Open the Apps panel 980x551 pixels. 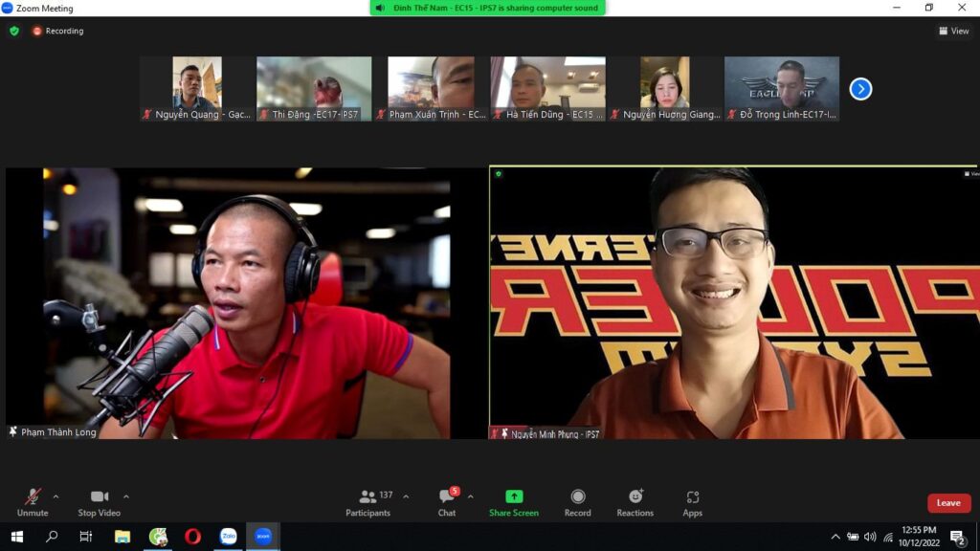tap(693, 500)
